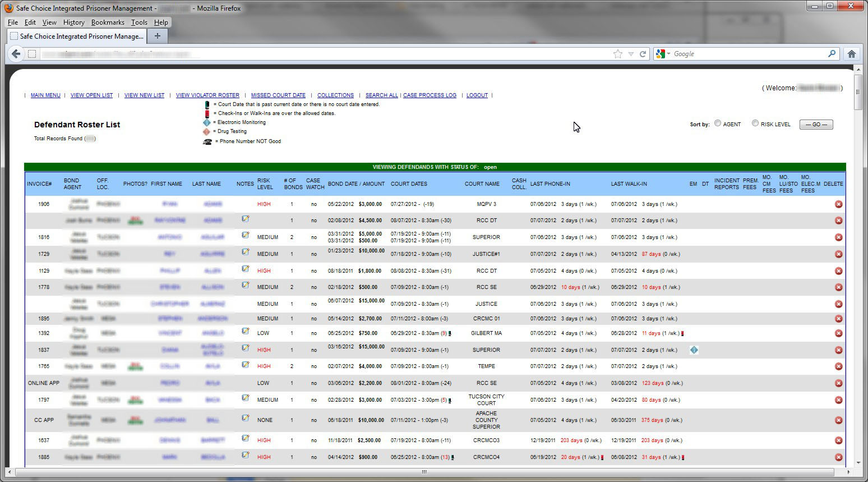Viewport: 868px width, 482px height.
Task: Open MISSED COURT DATE link
Action: pyautogui.click(x=278, y=95)
